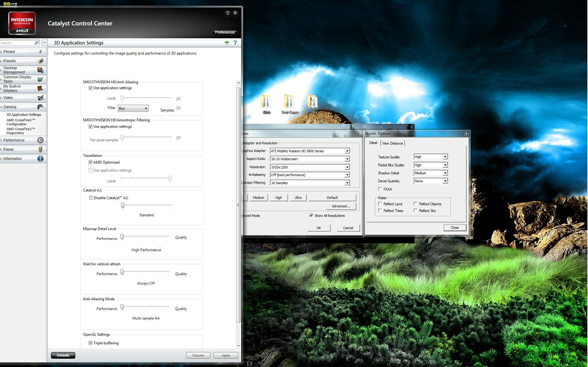The height and width of the screenshot is (367, 588).
Task: Click the Desktop Management monitor icon
Action: [x=40, y=70]
